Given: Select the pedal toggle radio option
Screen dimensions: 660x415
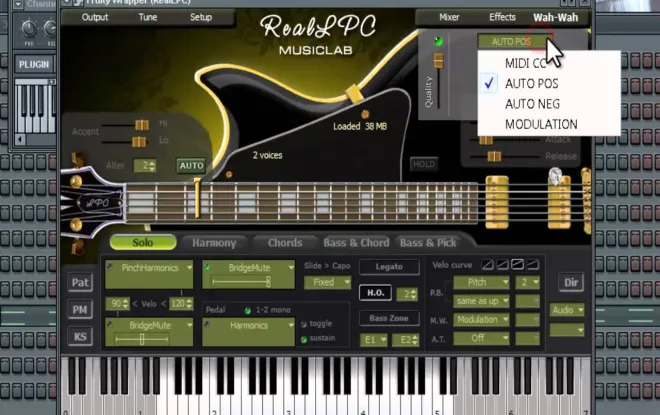Looking at the screenshot, I should click(303, 324).
